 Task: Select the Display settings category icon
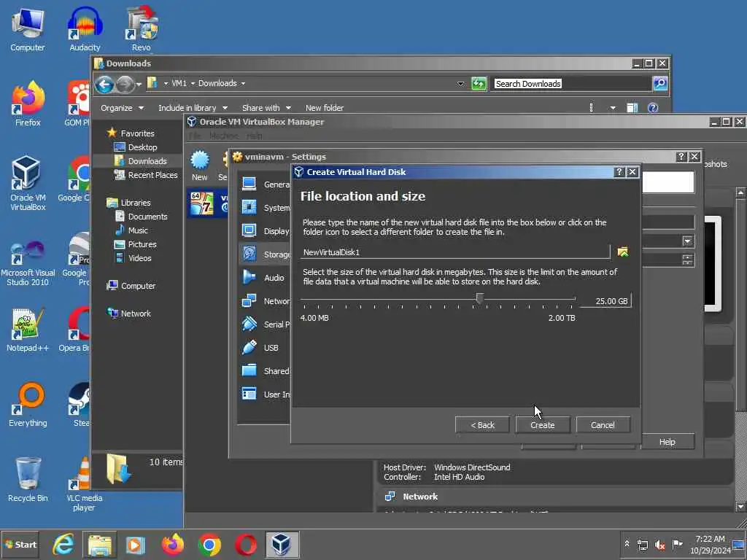pos(249,230)
